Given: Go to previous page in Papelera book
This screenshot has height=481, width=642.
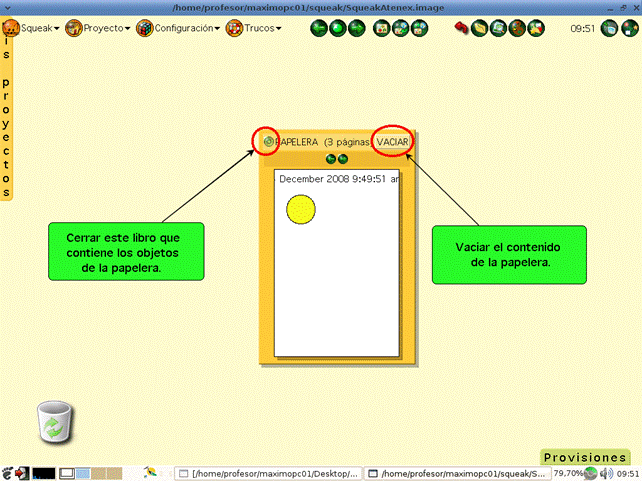Looking at the screenshot, I should (x=331, y=159).
